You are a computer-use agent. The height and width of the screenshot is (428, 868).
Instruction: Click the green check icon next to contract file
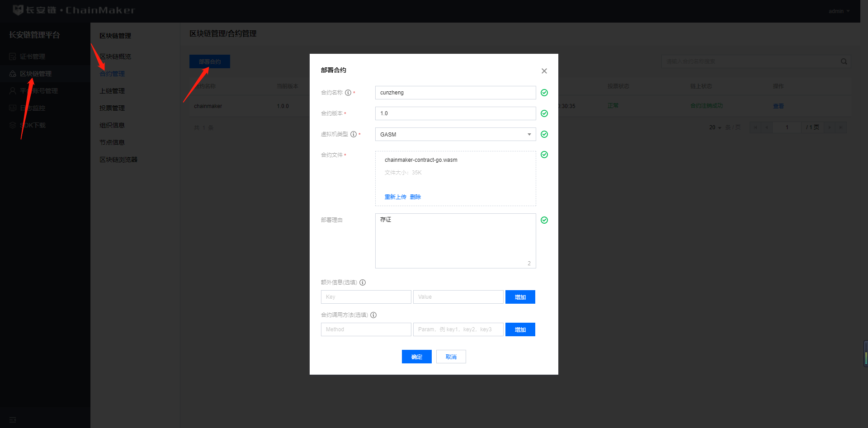pyautogui.click(x=544, y=155)
